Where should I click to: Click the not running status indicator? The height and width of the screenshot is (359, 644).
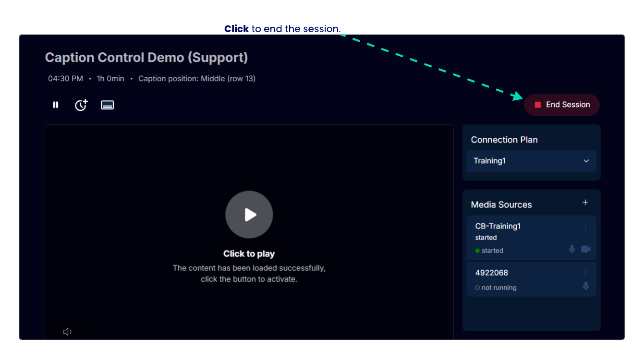point(496,287)
